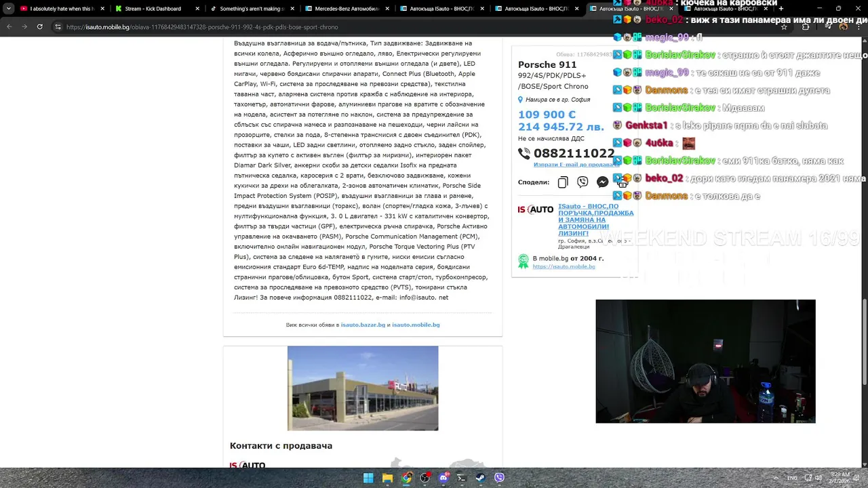Open the Windows Start menu
868x488 pixels.
click(x=368, y=478)
